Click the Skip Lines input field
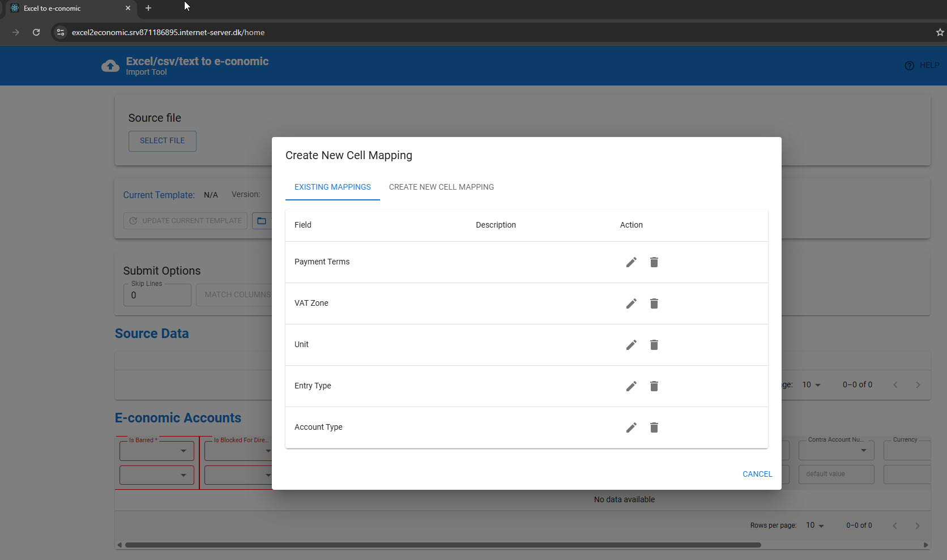This screenshot has width=947, height=560. 157,295
